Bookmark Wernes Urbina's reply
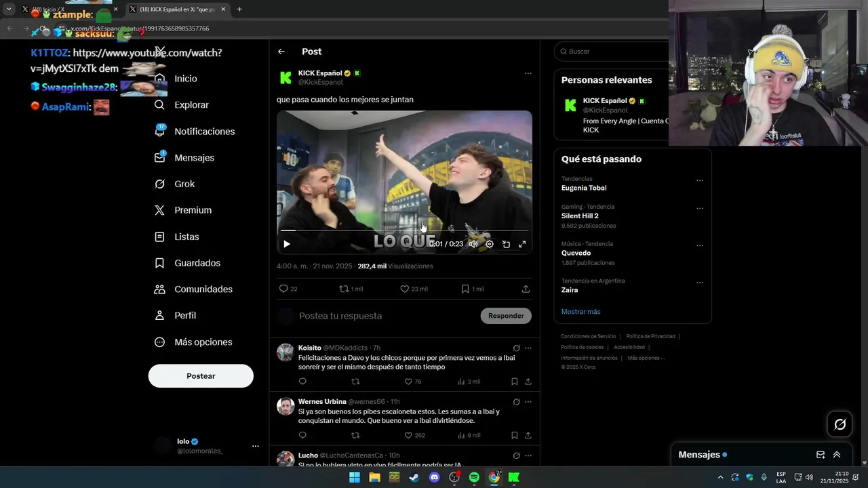This screenshot has width=868, height=488. (515, 435)
